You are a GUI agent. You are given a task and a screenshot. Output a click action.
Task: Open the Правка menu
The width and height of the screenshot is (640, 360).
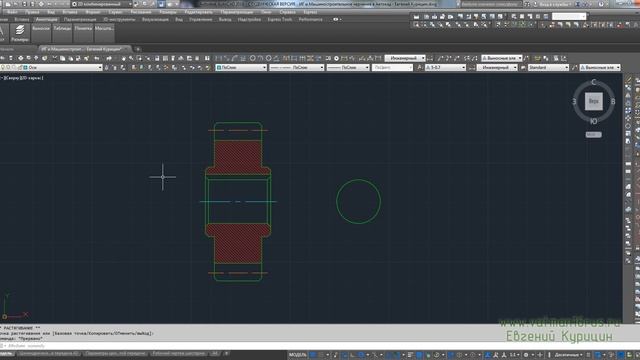click(x=32, y=12)
